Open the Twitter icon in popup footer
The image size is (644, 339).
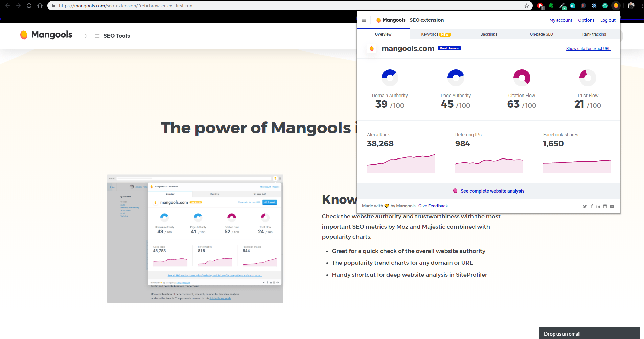[585, 206]
